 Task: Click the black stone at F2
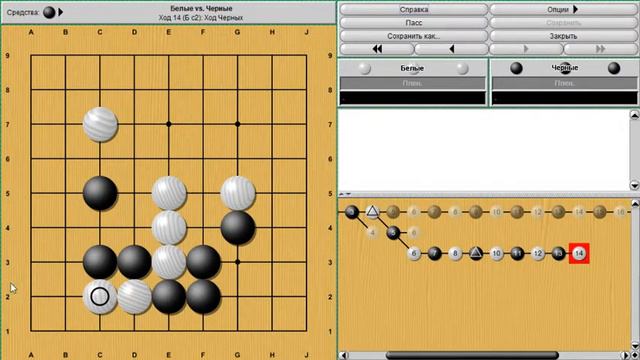[x=203, y=297]
